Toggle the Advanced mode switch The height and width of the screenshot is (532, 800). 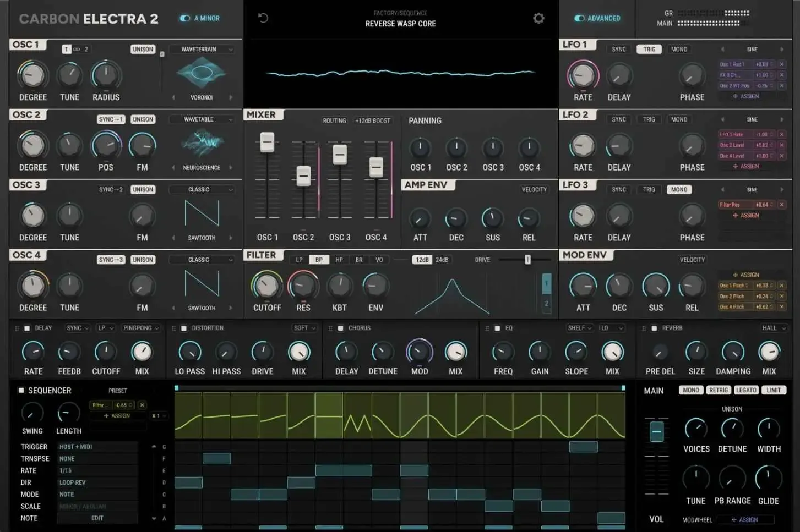[x=579, y=18]
